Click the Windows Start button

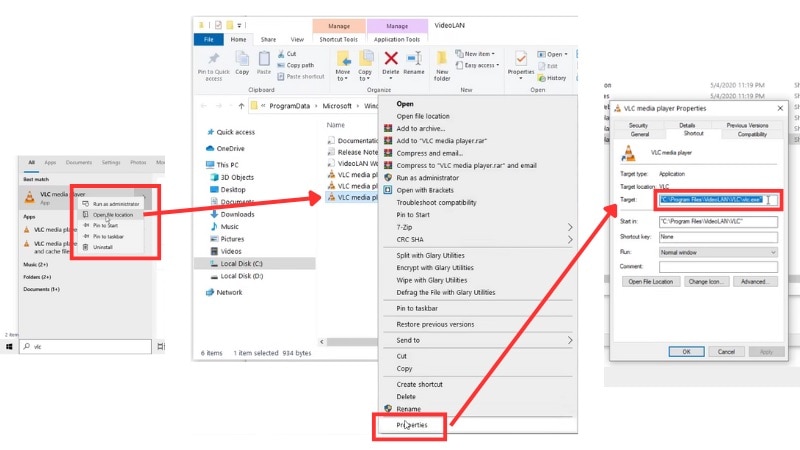click(9, 347)
